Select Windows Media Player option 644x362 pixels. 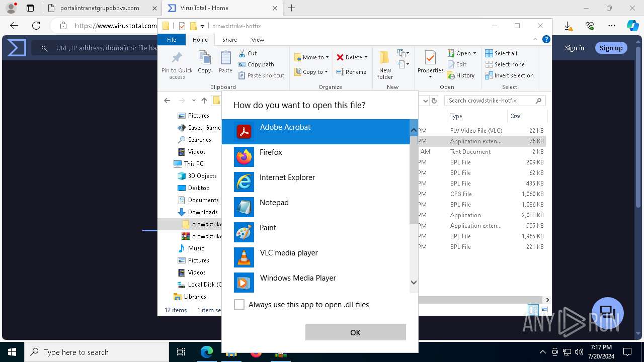(x=316, y=283)
